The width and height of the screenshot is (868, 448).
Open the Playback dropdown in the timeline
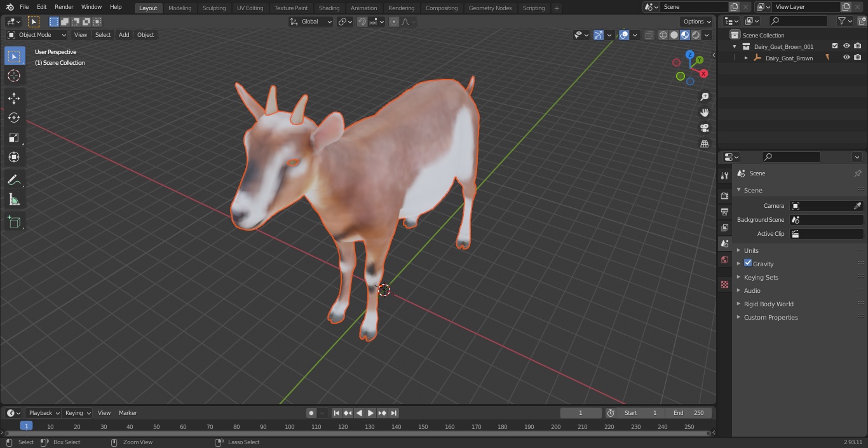coord(43,413)
